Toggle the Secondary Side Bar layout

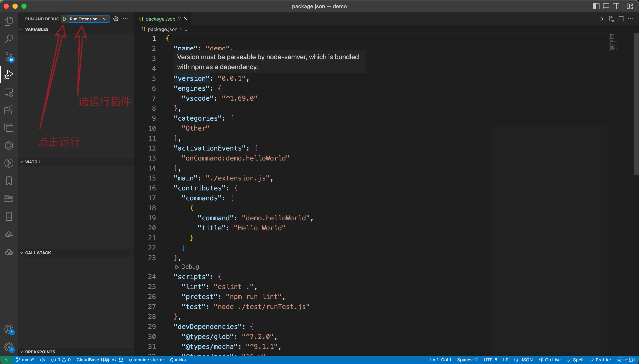[616, 6]
